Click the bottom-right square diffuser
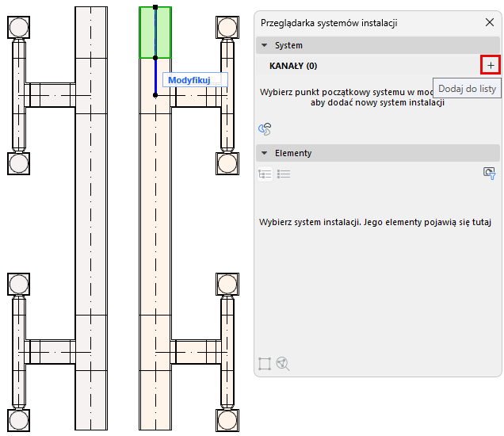 pyautogui.click(x=227, y=419)
